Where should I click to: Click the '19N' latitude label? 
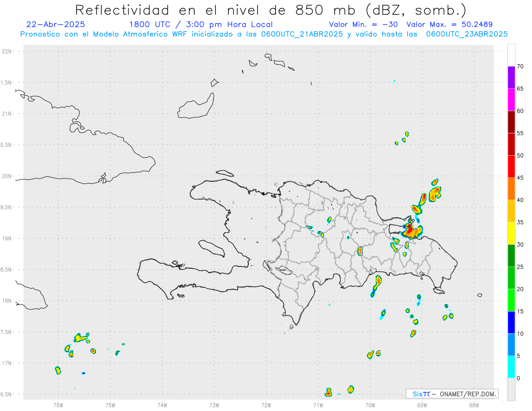coord(8,239)
